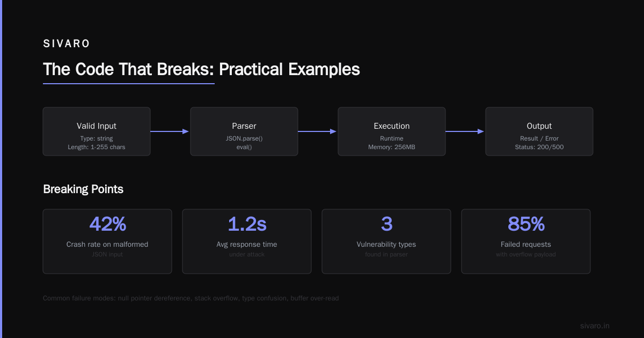Screen dimensions: 644x338
Task: Click the Breaking Points heading
Action: tap(83, 189)
